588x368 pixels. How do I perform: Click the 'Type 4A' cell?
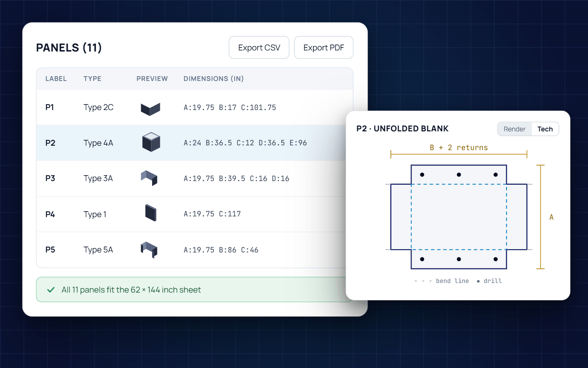point(98,143)
